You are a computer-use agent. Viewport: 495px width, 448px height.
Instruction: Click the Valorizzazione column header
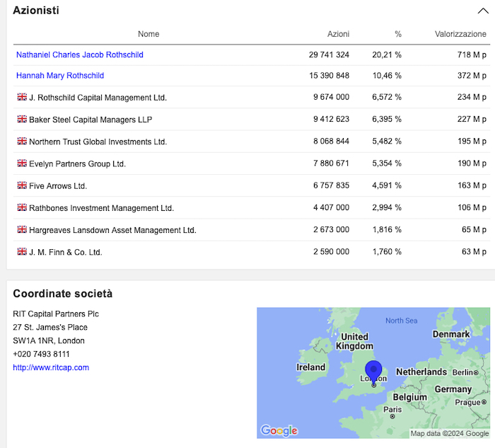point(460,34)
